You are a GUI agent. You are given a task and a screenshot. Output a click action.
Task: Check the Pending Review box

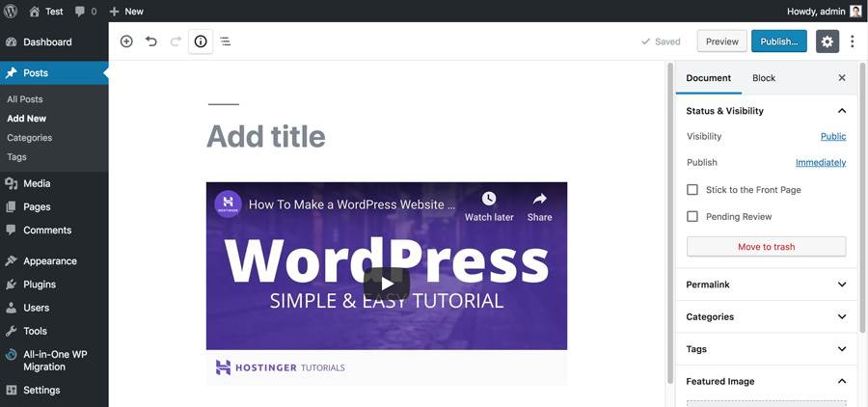point(692,216)
